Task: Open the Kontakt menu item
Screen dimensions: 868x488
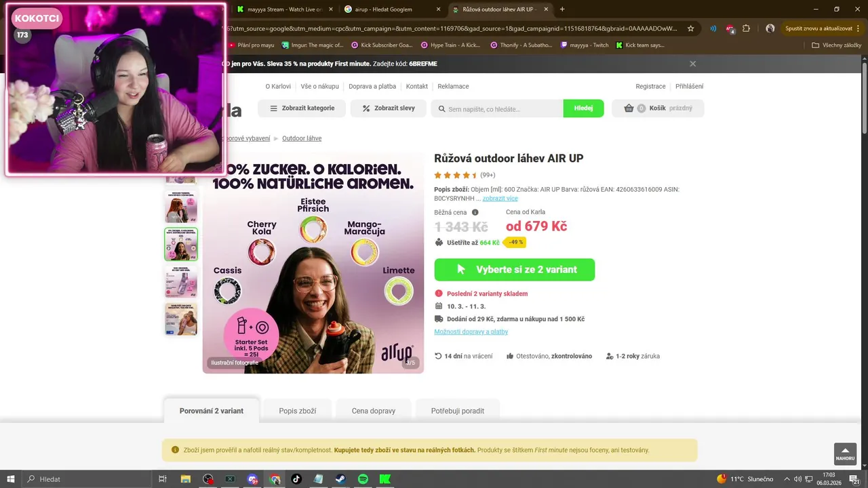Action: [417, 86]
